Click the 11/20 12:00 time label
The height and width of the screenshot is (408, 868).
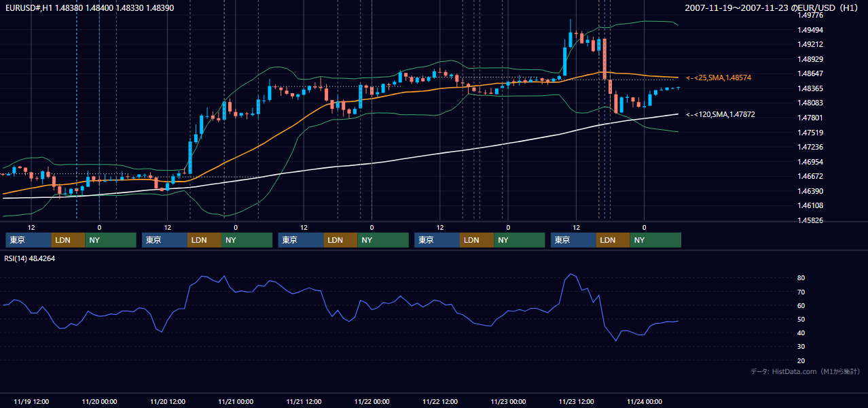pos(167,401)
